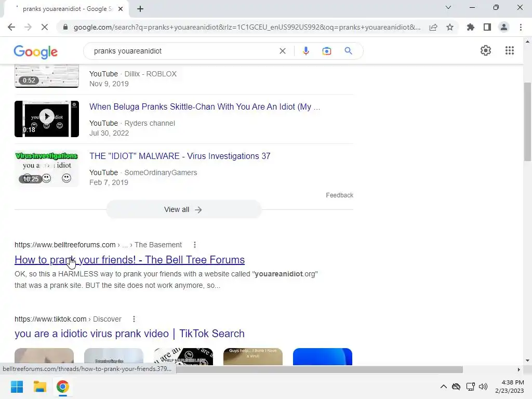View site information lock icon
532x399 pixels.
[65, 27]
